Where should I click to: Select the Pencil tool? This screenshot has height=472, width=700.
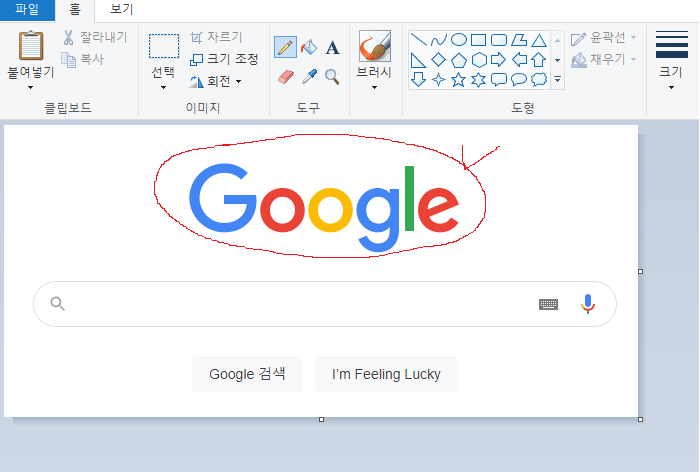285,47
